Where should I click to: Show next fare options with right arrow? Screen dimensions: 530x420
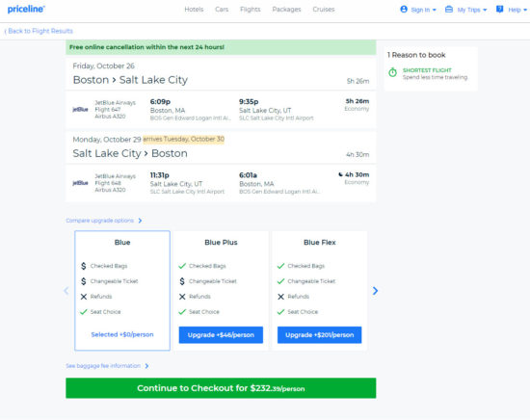[375, 291]
